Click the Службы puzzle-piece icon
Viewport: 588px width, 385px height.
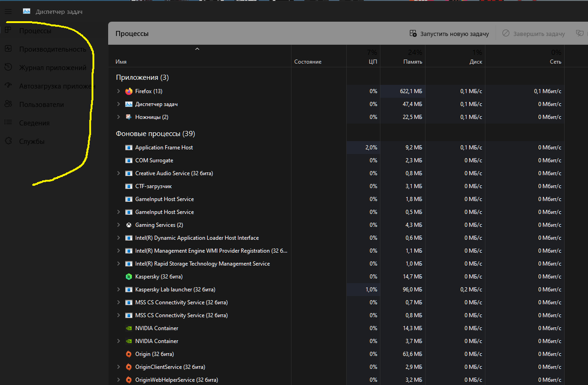click(8, 141)
